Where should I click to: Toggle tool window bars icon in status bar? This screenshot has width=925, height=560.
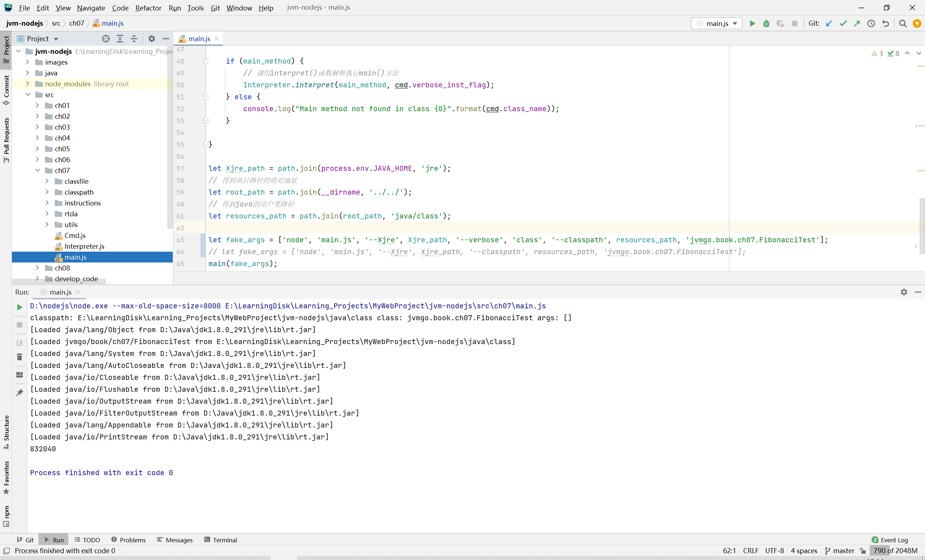tap(7, 551)
